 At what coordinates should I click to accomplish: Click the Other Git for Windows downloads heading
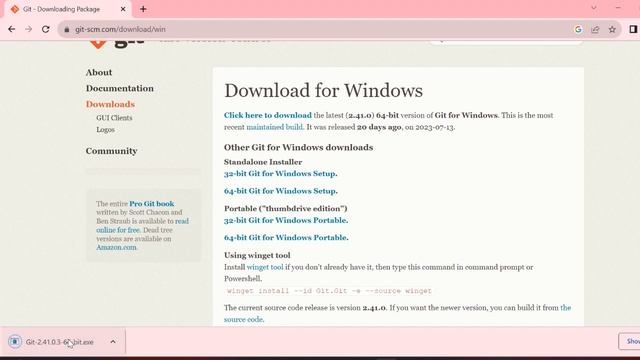(x=298, y=147)
